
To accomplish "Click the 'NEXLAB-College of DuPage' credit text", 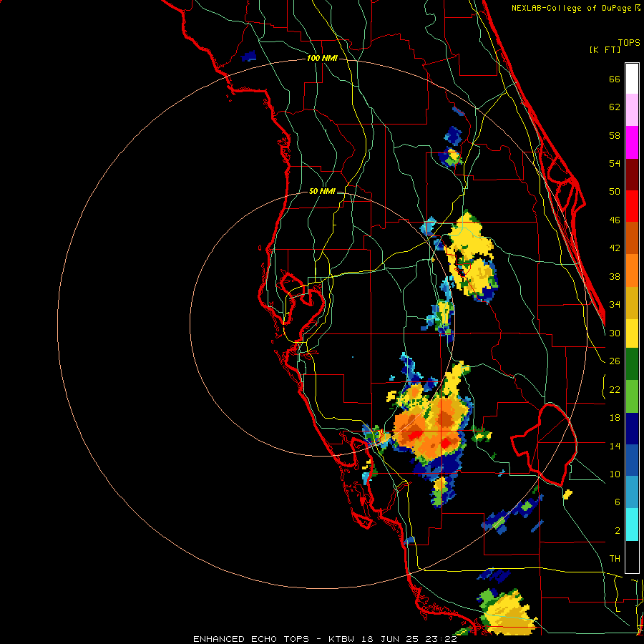I will coord(572,8).
